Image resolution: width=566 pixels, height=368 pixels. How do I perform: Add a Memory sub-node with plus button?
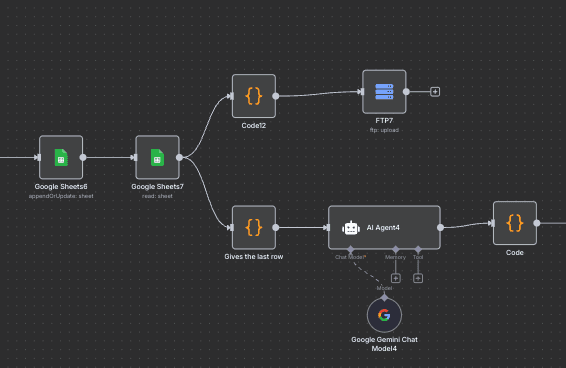tap(396, 278)
